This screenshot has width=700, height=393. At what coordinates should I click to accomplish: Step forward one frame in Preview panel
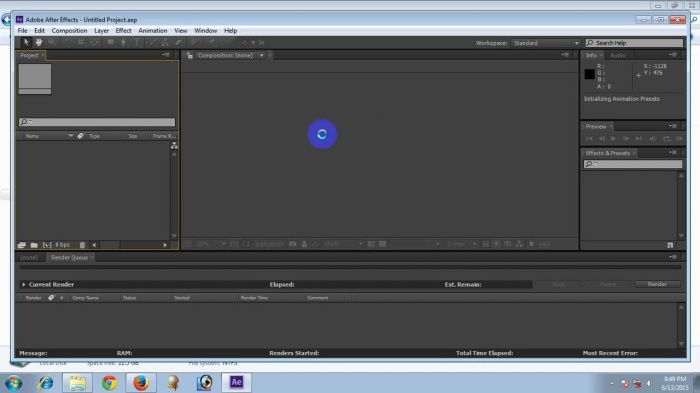[626, 139]
